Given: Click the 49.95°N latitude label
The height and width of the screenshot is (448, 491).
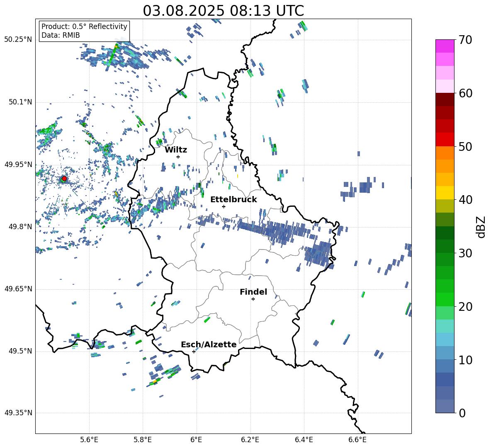Looking at the screenshot, I should pos(18,164).
